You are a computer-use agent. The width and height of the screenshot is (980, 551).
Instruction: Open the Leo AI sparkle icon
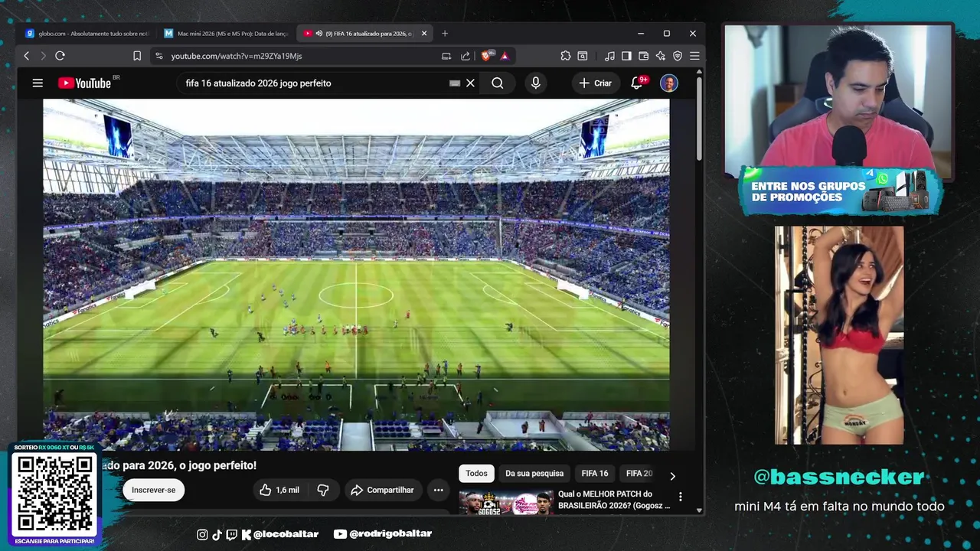pos(660,56)
